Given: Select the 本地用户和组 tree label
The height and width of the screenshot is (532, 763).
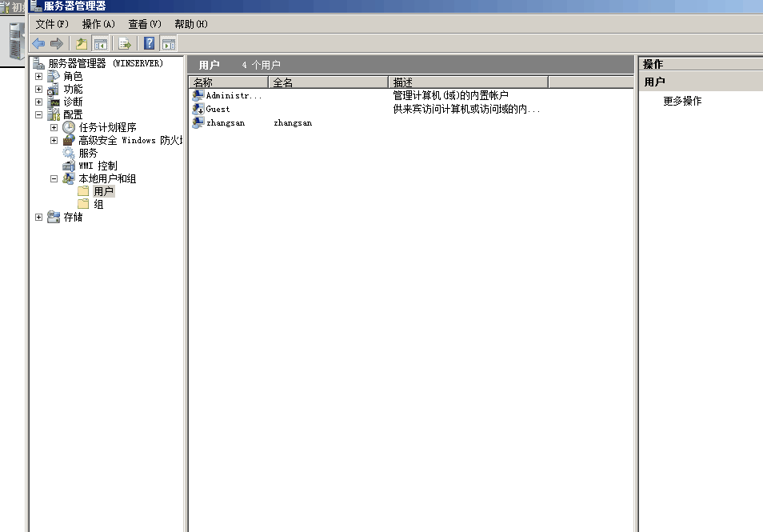Looking at the screenshot, I should pos(107,178).
